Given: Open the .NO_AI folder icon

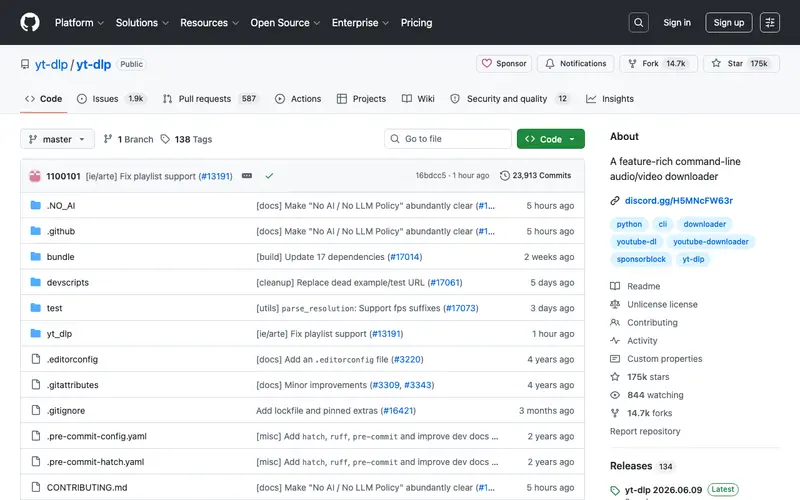Looking at the screenshot, I should point(36,205).
